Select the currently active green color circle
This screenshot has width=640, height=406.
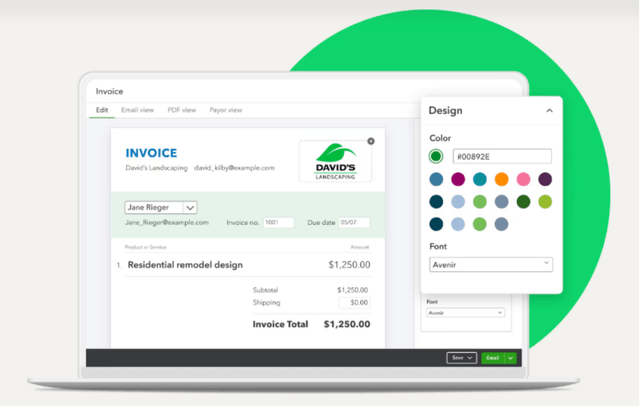click(436, 156)
